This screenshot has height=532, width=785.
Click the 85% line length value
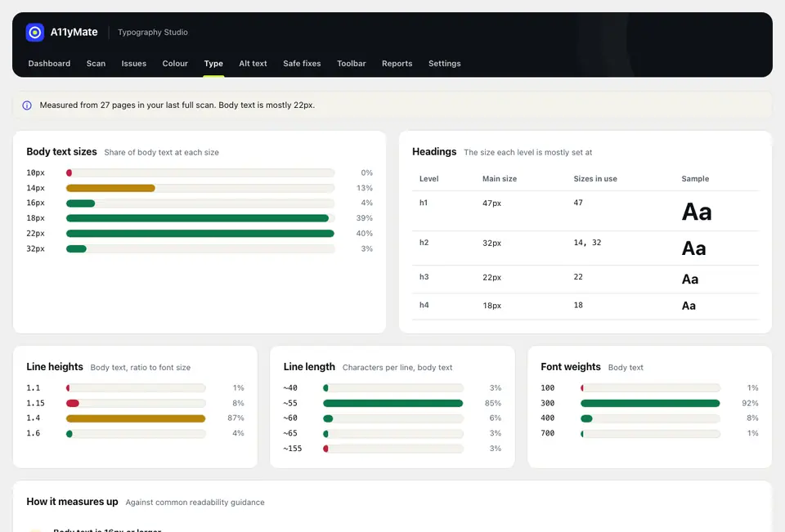[492, 403]
